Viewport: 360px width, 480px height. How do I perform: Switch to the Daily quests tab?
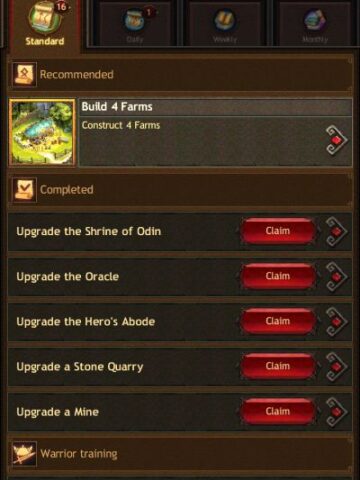coord(135,23)
